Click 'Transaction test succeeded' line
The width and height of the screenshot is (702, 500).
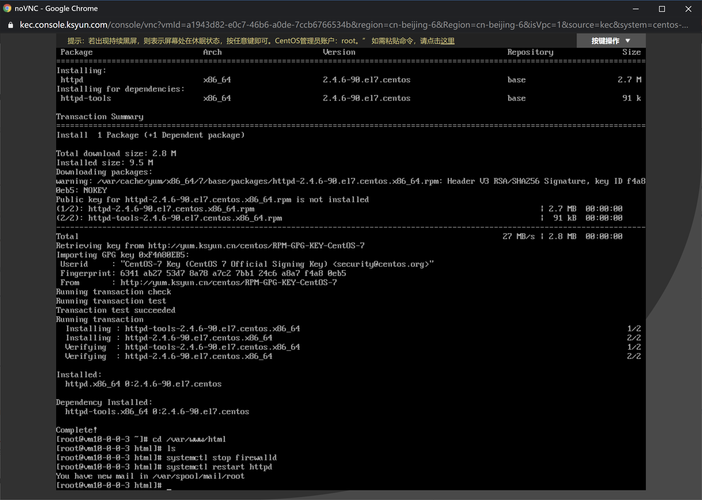coord(116,310)
